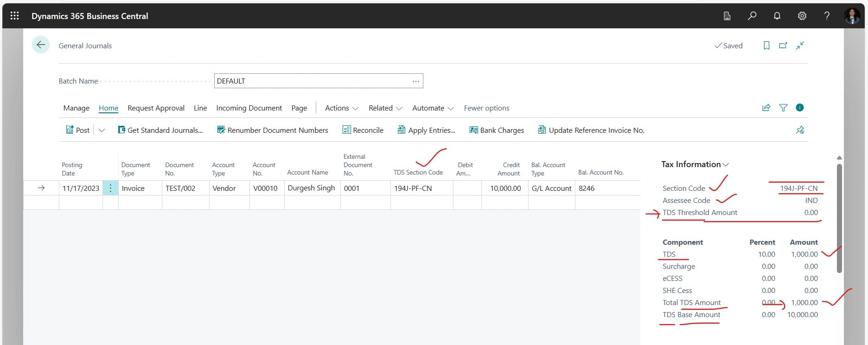The image size is (868, 345).
Task: Expand the Post split-button arrow
Action: (102, 130)
